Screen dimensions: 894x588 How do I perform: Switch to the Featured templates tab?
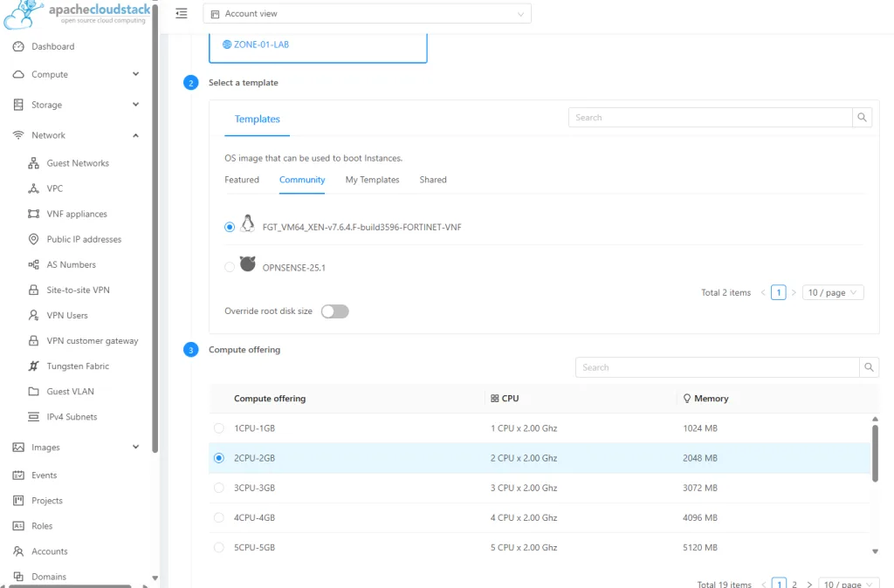pos(242,180)
